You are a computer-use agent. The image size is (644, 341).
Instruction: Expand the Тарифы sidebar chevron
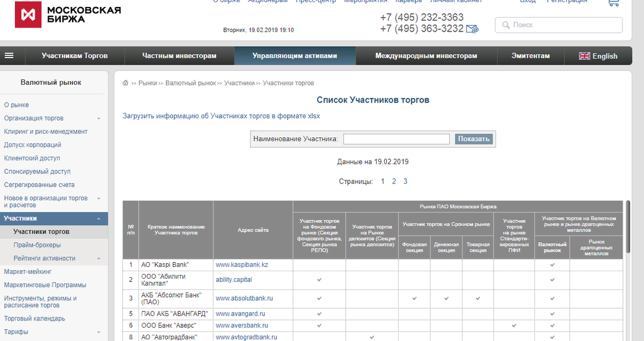[98, 332]
